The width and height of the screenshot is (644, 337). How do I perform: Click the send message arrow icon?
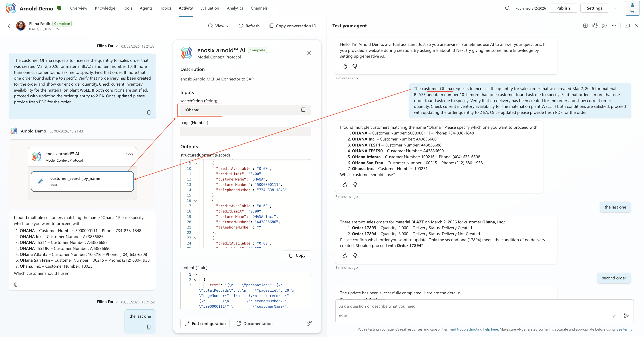(x=626, y=316)
